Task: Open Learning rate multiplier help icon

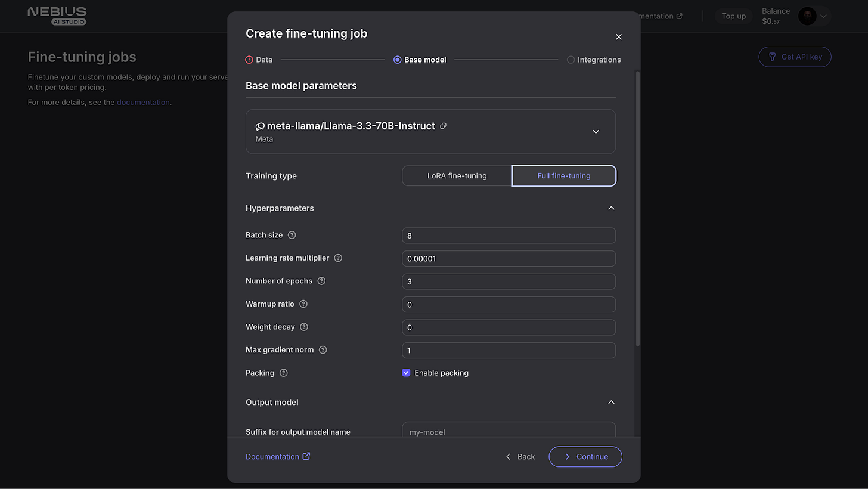Action: point(338,258)
